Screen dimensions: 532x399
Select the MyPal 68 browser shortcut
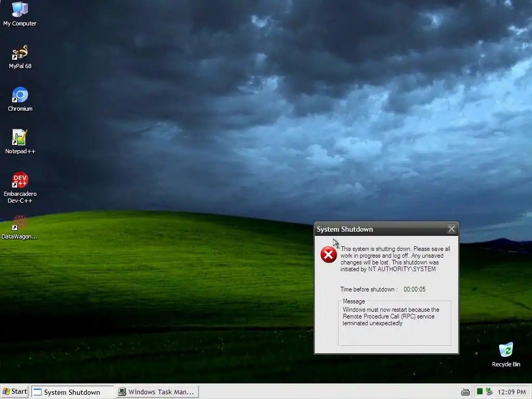pyautogui.click(x=20, y=57)
